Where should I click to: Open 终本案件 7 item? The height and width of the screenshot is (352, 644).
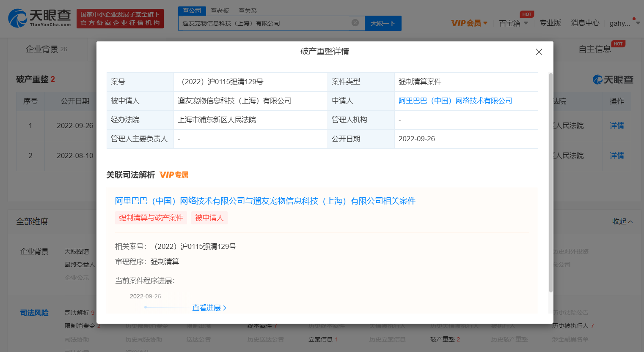pyautogui.click(x=262, y=326)
